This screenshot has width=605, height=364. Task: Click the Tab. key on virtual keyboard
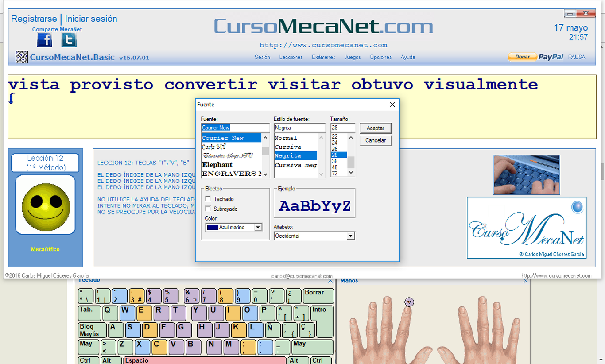pos(89,313)
